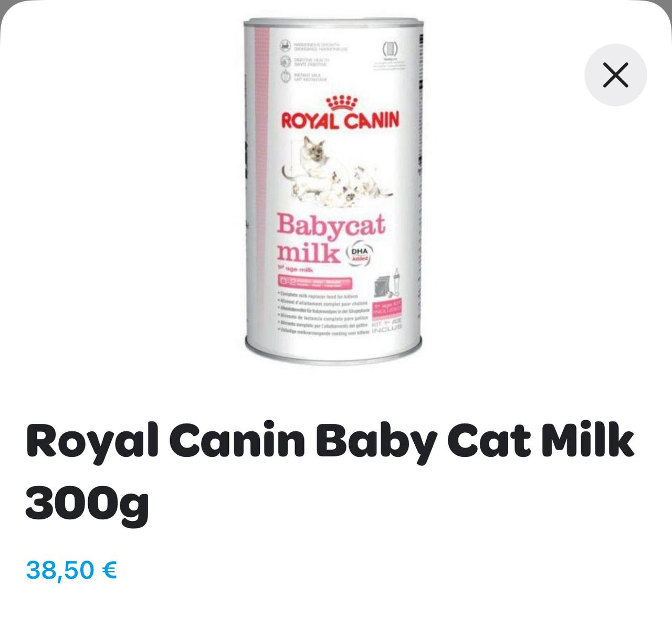Click the instant milk icon on can
The width and height of the screenshot is (672, 639).
point(285,77)
